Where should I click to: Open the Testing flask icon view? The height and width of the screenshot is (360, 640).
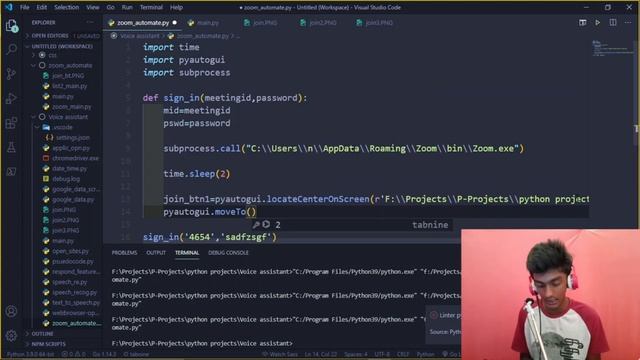tap(11, 147)
